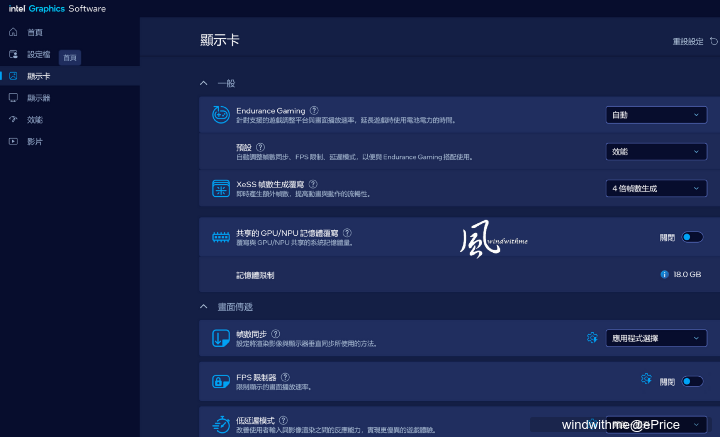The height and width of the screenshot is (437, 720).
Task: Collapse the 一般 section
Action: coord(203,83)
